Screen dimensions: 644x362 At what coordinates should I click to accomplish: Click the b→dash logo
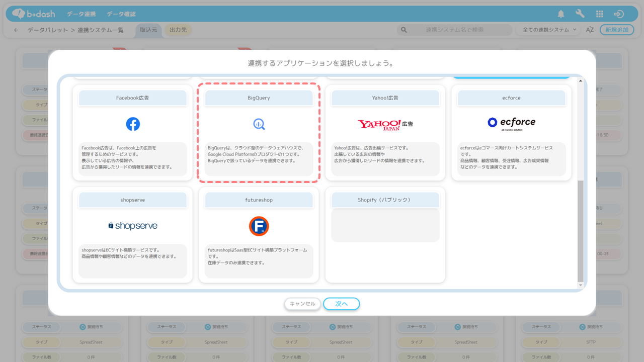tap(33, 14)
